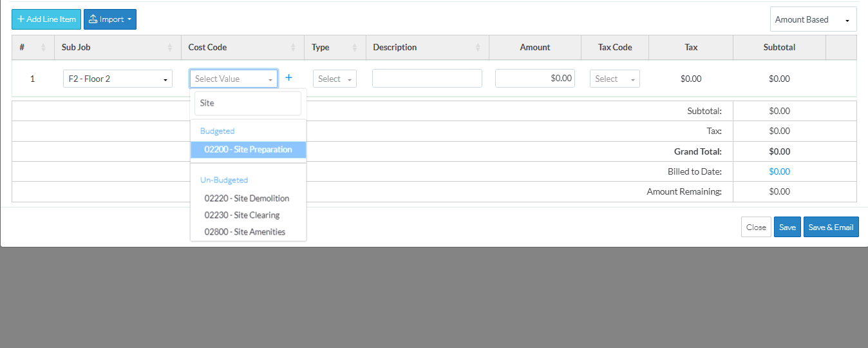This screenshot has width=868, height=348.
Task: Open the Amount Based dropdown
Action: pyautogui.click(x=813, y=19)
